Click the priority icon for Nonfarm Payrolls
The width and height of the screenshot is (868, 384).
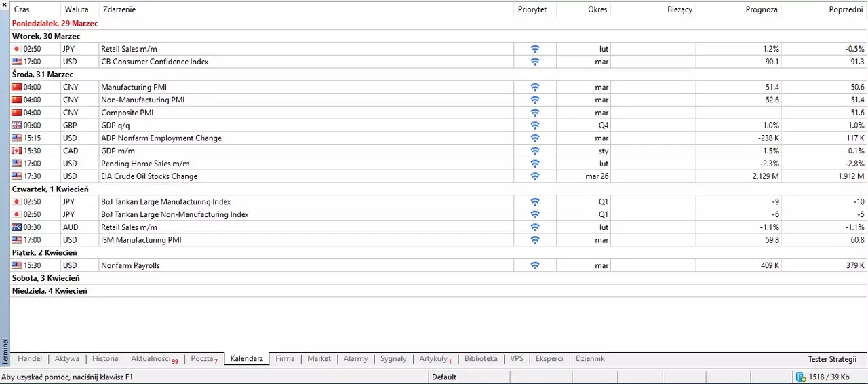[535, 265]
